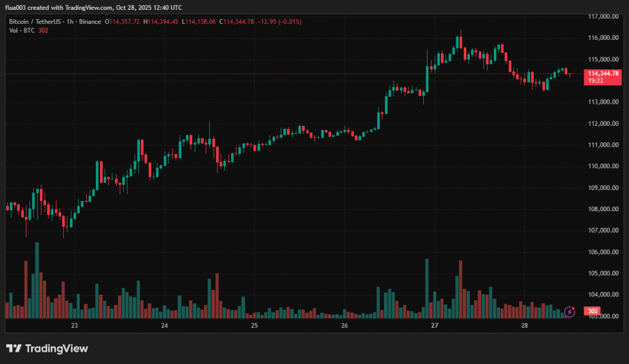
Task: Click the TradingView logo at bottom left
Action: click(47, 349)
